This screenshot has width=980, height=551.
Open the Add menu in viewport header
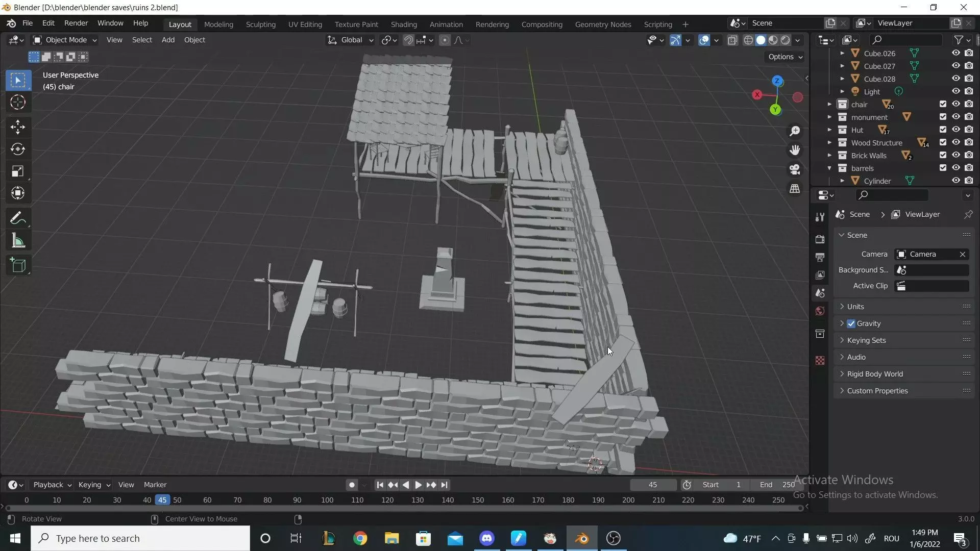[168, 40]
